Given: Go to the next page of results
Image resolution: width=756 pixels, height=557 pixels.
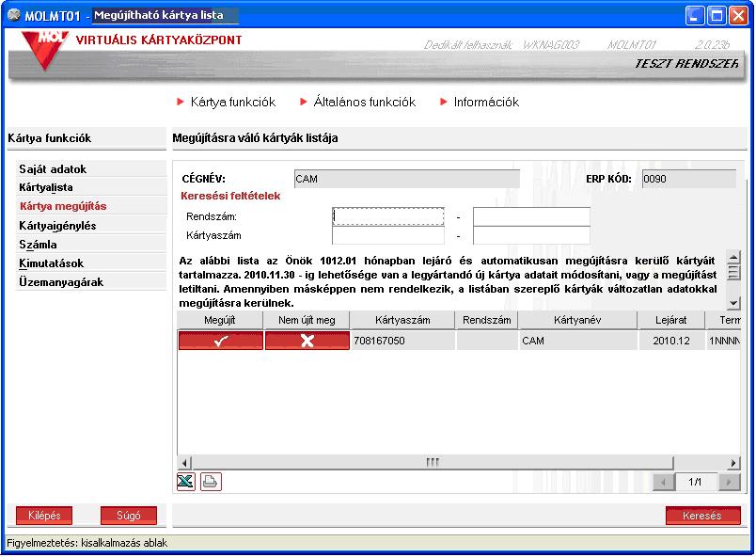Looking at the screenshot, I should point(729,482).
